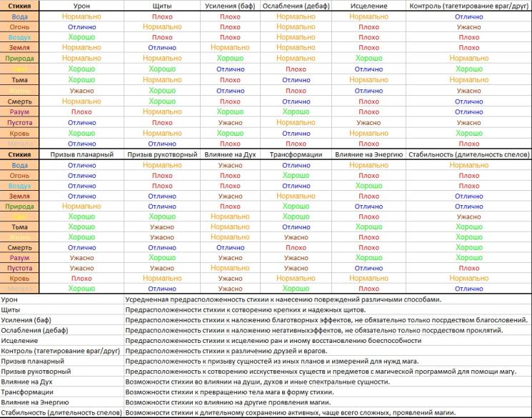Select the Исцеление header in top table
This screenshot has width=532, height=418.
[x=368, y=6]
